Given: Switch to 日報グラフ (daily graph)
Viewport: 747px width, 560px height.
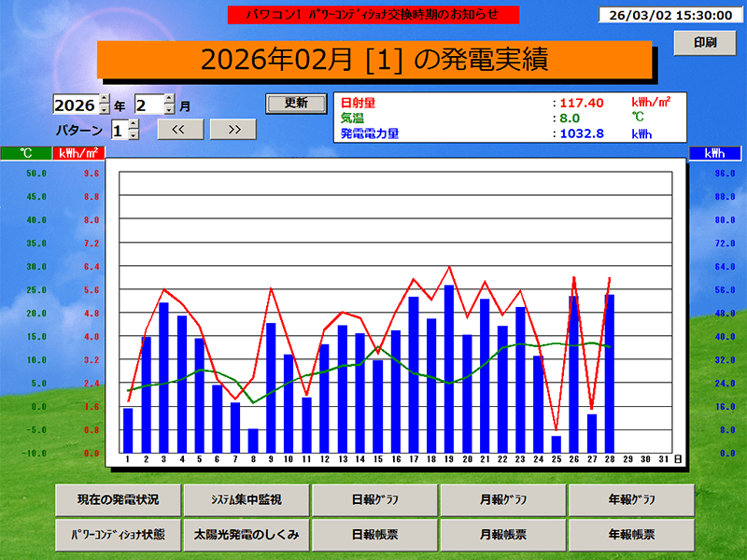Looking at the screenshot, I should tap(376, 500).
